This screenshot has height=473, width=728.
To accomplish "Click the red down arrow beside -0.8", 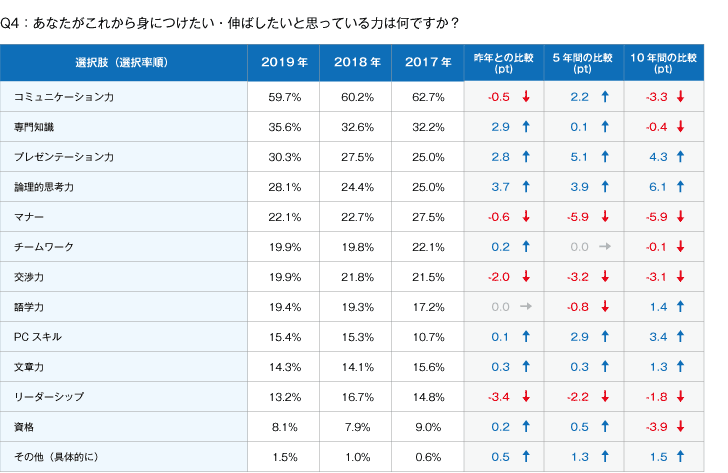I will tap(605, 307).
